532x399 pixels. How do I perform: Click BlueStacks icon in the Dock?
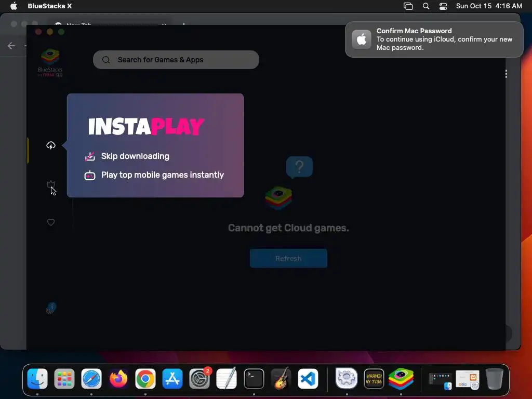(401, 379)
